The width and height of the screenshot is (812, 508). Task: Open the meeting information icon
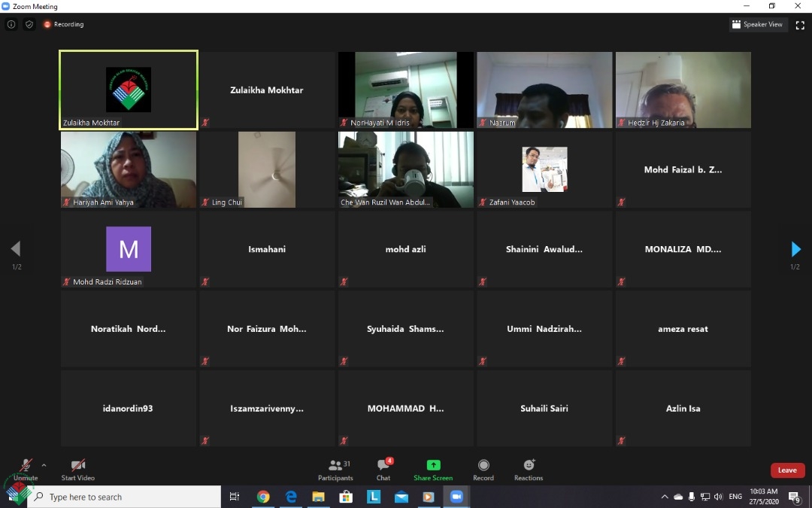click(x=11, y=24)
